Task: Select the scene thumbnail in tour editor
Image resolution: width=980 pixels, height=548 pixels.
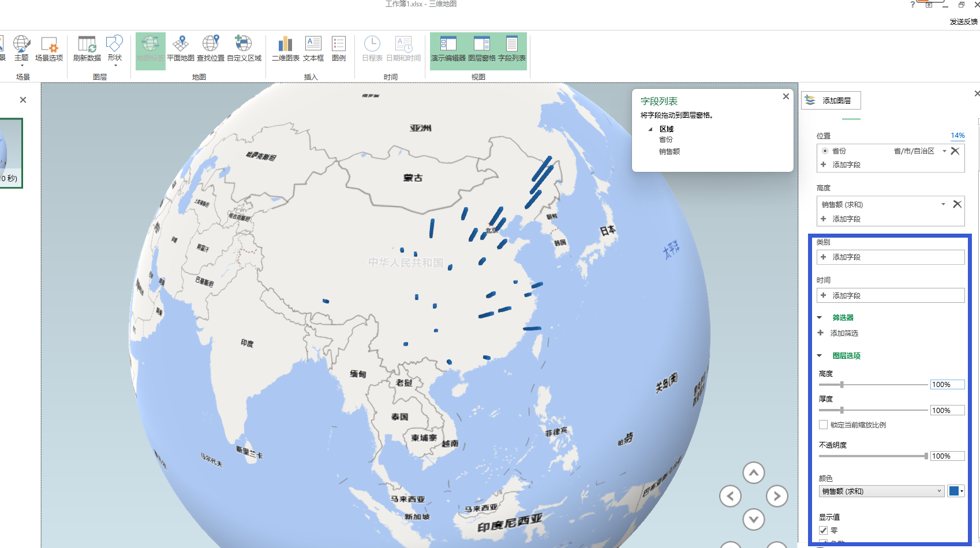Action: [x=10, y=153]
